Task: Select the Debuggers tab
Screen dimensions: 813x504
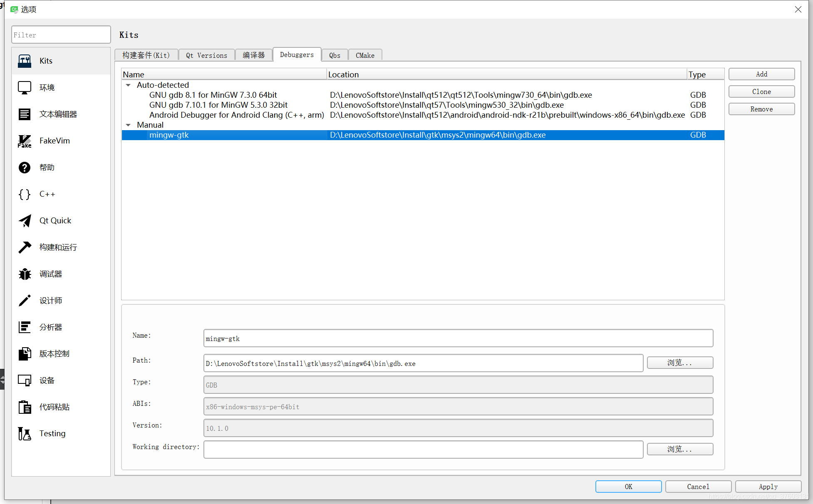Action: point(297,54)
